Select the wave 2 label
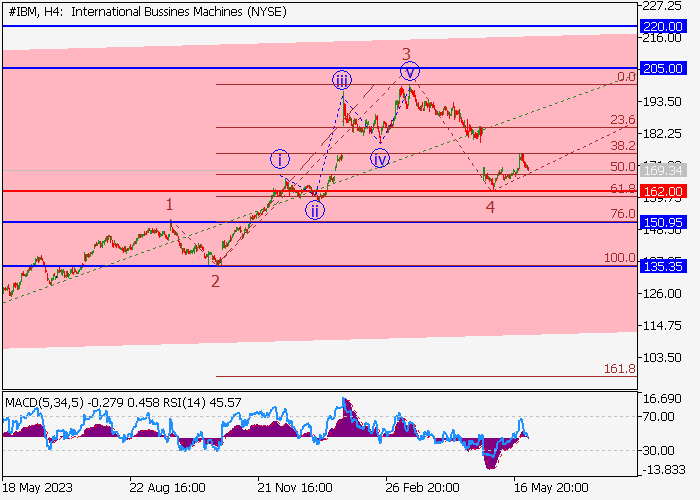 216,281
